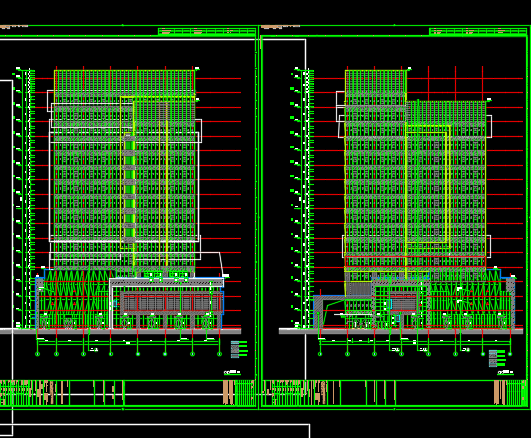The image size is (531, 438).
Task: Select the right sheet's elevation title label
Action: tap(505, 372)
